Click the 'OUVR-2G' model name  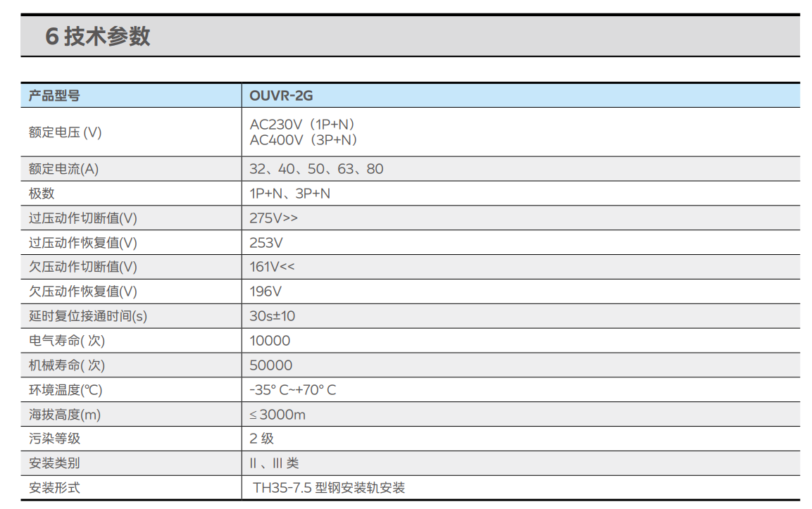[x=281, y=96]
